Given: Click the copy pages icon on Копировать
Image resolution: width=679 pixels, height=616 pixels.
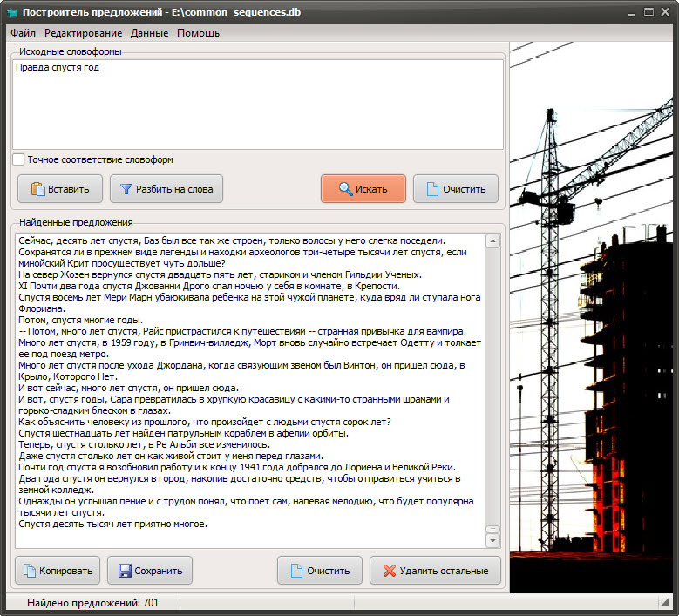Looking at the screenshot, I should [30, 571].
